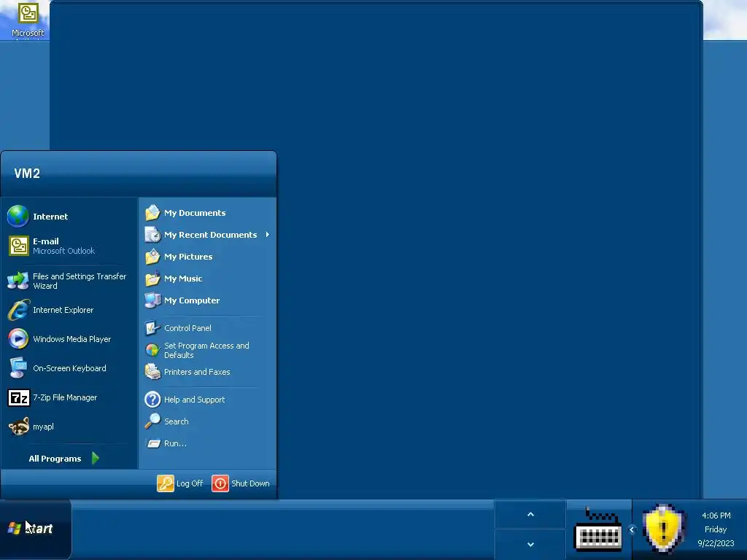Click the myapl label
747x560 pixels.
point(43,427)
